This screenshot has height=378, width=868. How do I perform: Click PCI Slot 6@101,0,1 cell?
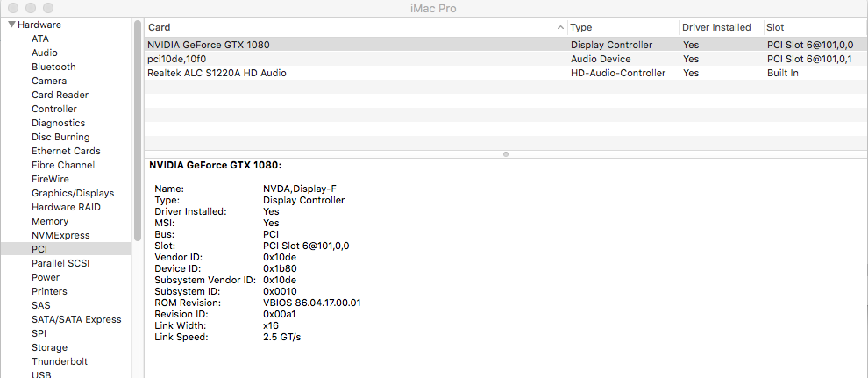click(x=809, y=59)
